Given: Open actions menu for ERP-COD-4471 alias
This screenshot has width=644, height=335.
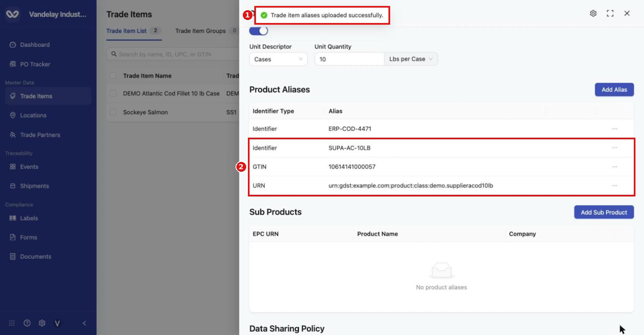Looking at the screenshot, I should (614, 129).
